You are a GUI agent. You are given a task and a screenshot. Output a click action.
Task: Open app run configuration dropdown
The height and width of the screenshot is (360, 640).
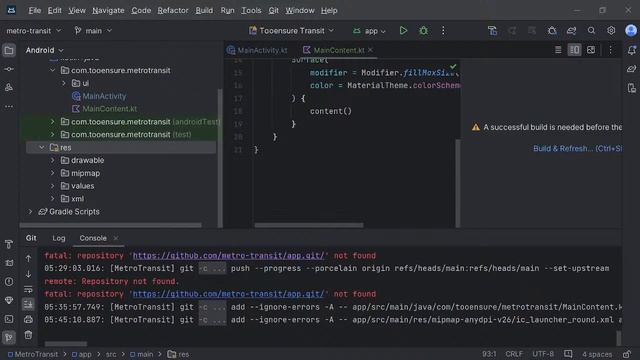(369, 31)
